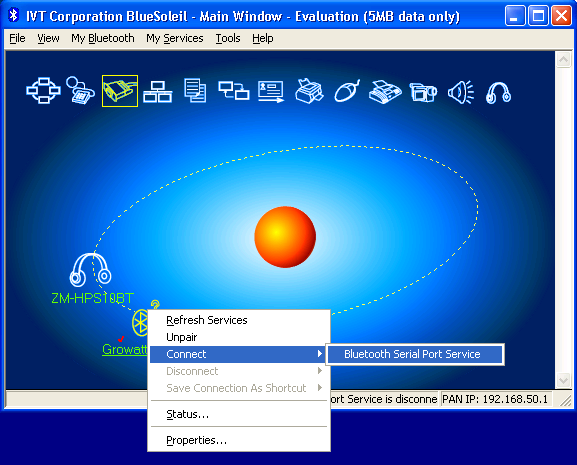Open the Help menu

coord(263,38)
